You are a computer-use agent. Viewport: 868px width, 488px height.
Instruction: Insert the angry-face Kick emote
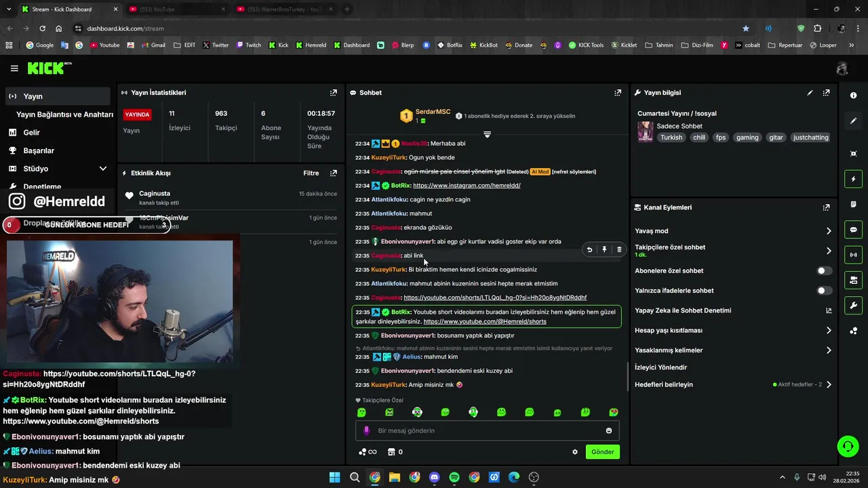click(x=389, y=412)
